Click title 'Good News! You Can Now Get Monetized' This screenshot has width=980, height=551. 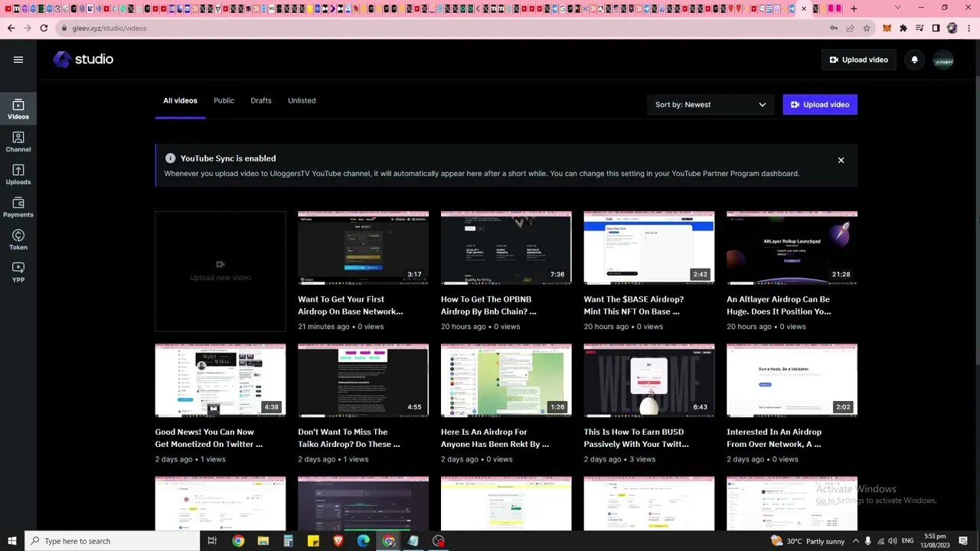[x=209, y=438]
